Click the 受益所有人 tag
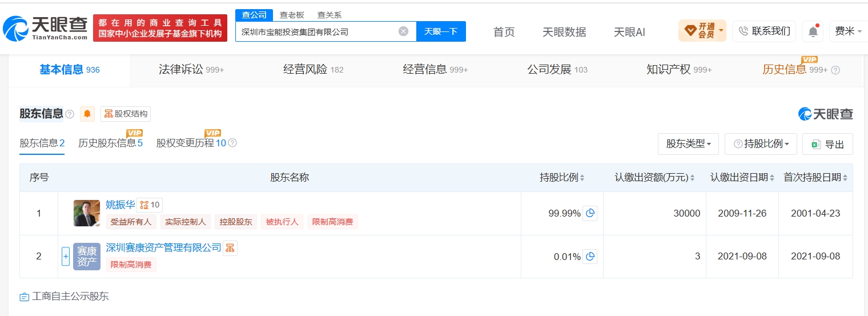This screenshot has width=868, height=316. click(131, 222)
